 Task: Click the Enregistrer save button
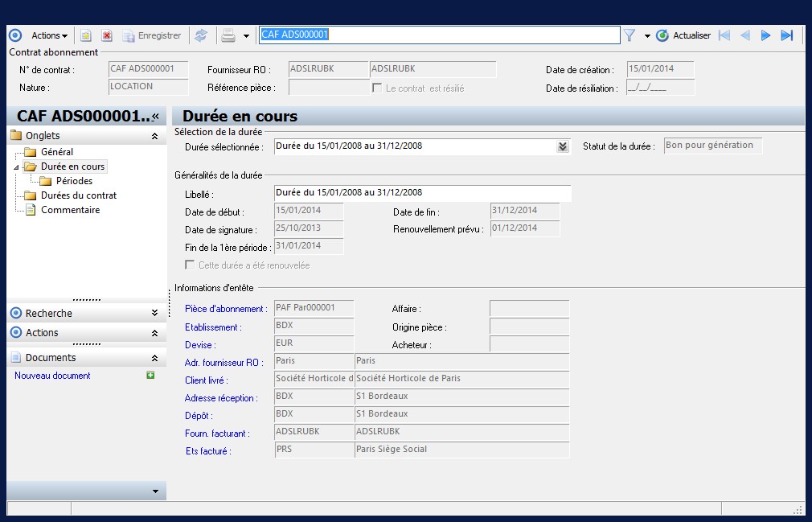click(x=152, y=35)
